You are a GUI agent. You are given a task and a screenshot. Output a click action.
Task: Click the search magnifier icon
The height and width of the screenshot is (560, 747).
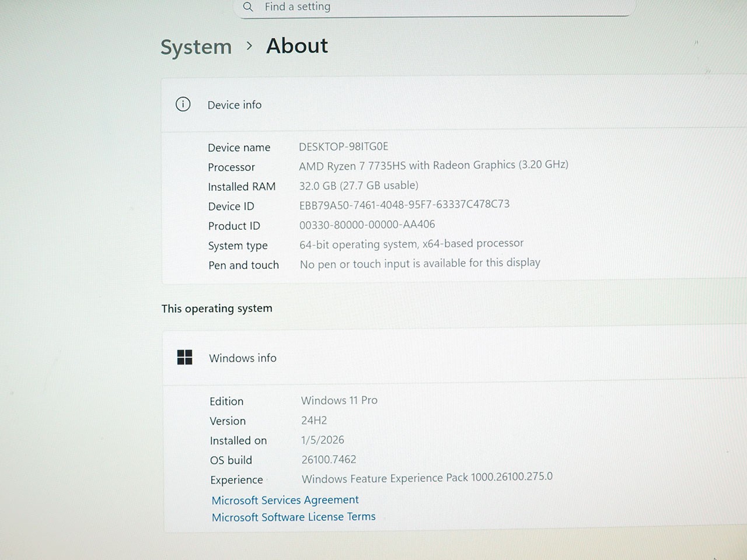[248, 6]
